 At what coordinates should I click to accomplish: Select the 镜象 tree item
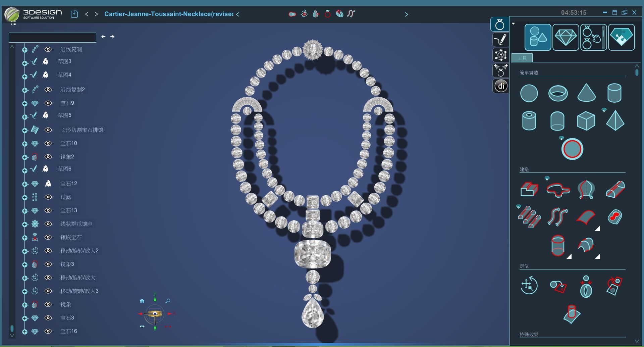click(x=66, y=304)
